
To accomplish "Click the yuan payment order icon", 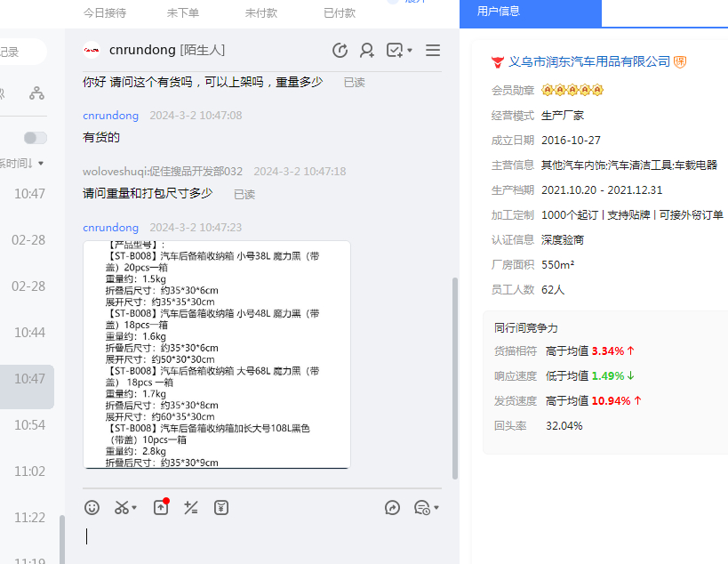I will pyautogui.click(x=221, y=507).
